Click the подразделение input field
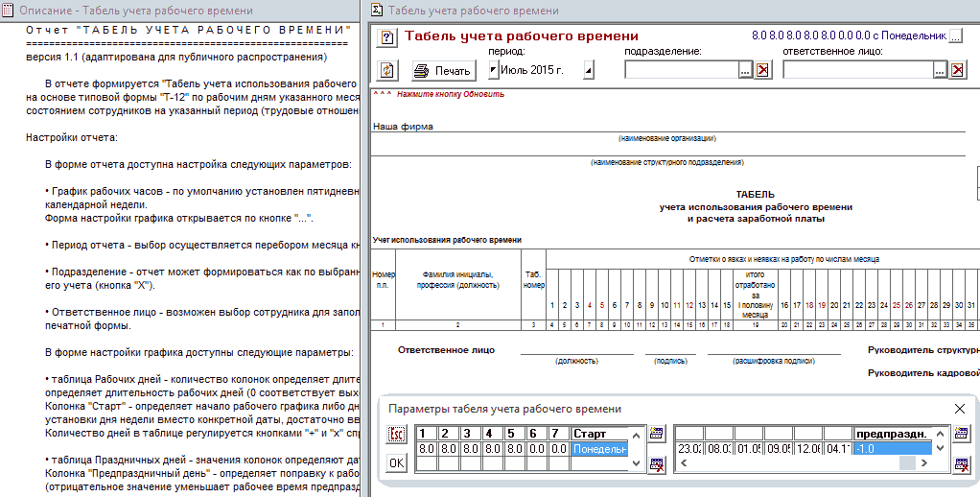Screen dimensions: 980x497 pyautogui.click(x=682, y=70)
